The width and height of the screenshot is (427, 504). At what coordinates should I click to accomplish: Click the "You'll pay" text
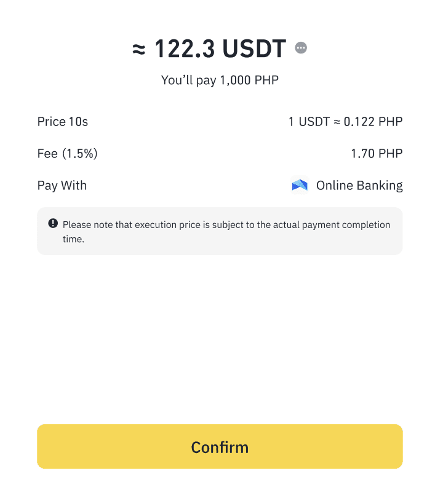[189, 81]
